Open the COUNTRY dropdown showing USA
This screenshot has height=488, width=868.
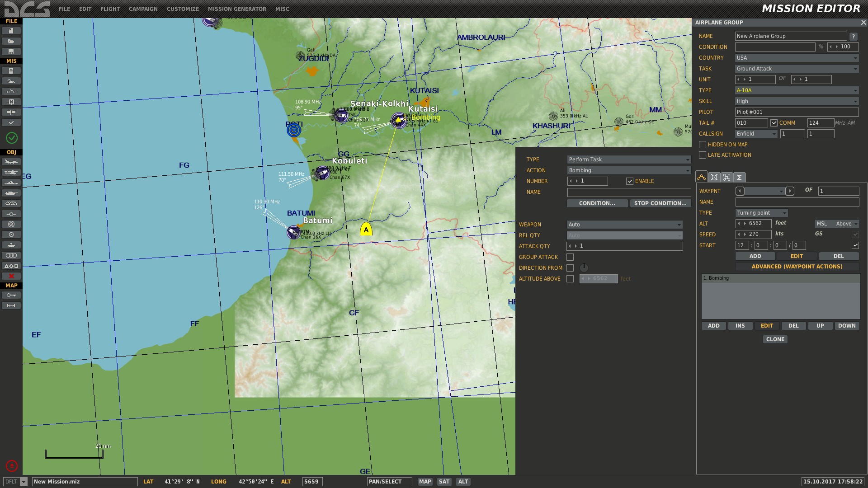(797, 58)
